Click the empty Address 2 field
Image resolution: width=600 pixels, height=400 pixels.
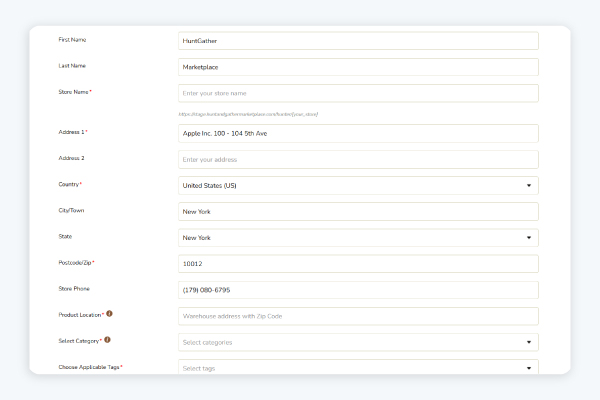[357, 159]
